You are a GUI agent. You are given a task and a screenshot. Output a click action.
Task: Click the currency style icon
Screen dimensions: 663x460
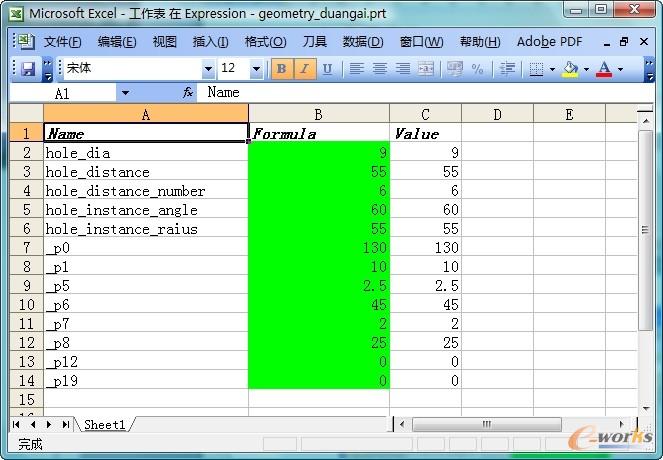tap(455, 69)
